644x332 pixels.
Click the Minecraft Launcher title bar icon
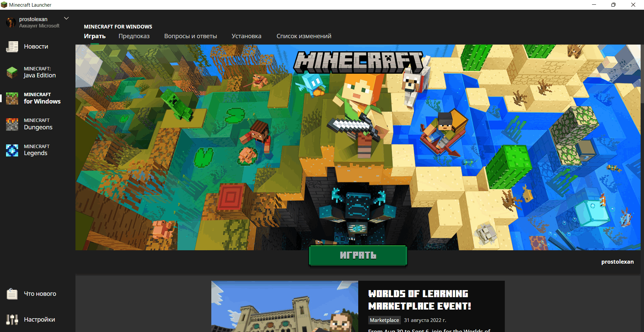4,5
